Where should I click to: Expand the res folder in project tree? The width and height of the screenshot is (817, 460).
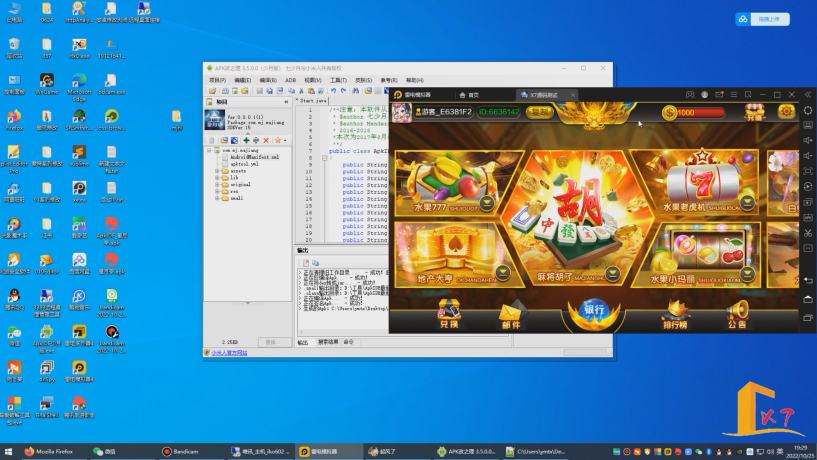click(x=217, y=191)
